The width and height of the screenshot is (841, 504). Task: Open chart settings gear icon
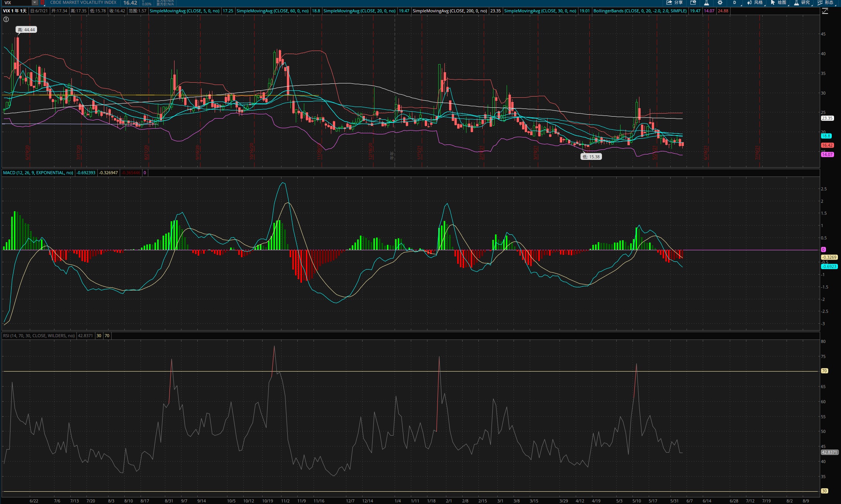pyautogui.click(x=720, y=2)
